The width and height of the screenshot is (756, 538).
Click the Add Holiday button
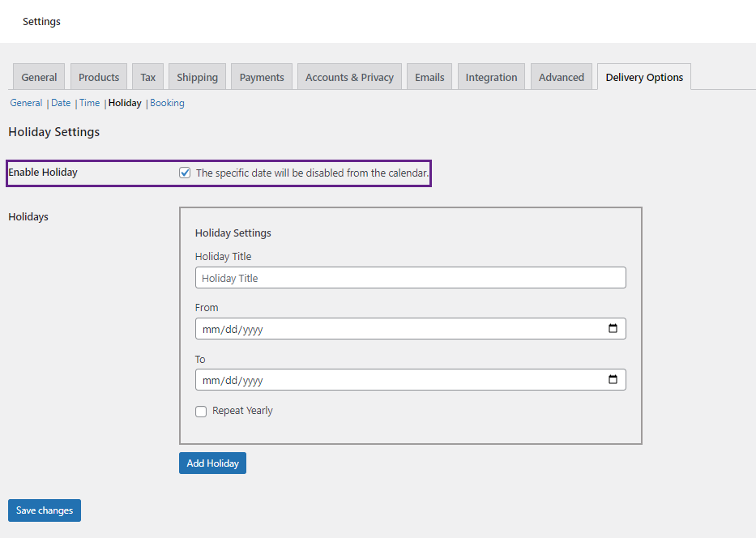(x=212, y=463)
